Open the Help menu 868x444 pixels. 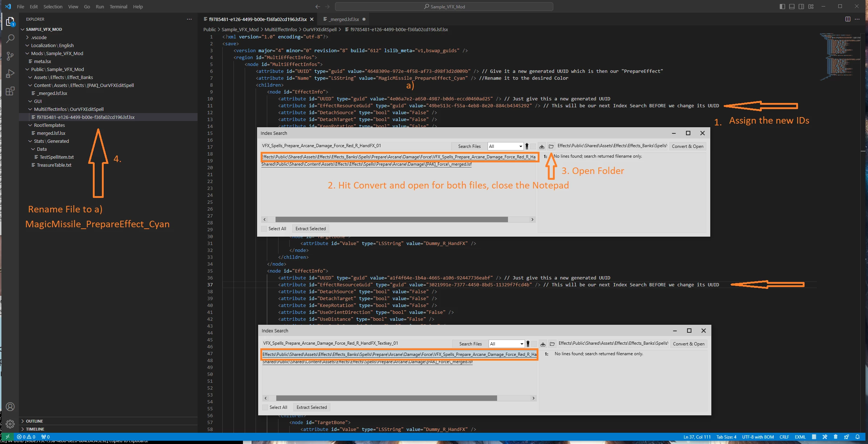[x=138, y=7]
